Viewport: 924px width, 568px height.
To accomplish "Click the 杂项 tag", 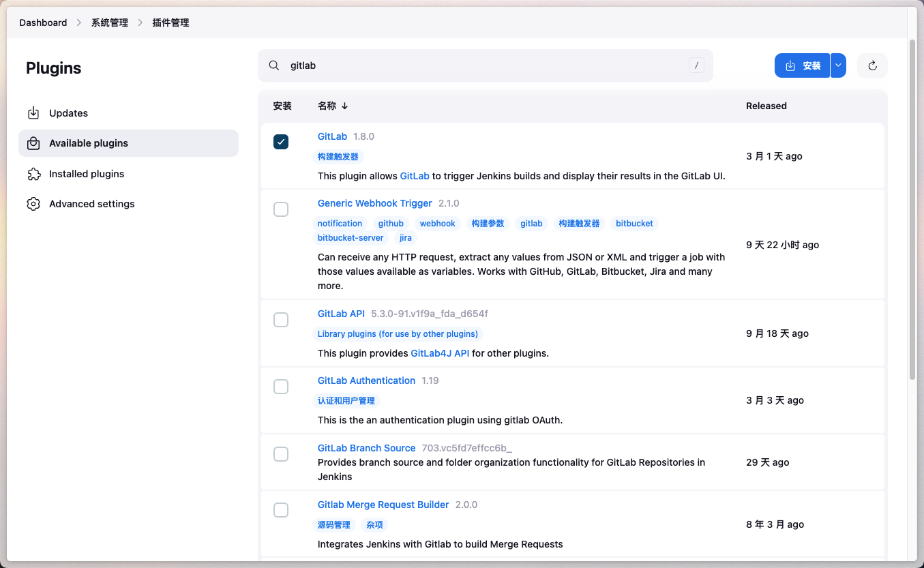I will click(375, 525).
